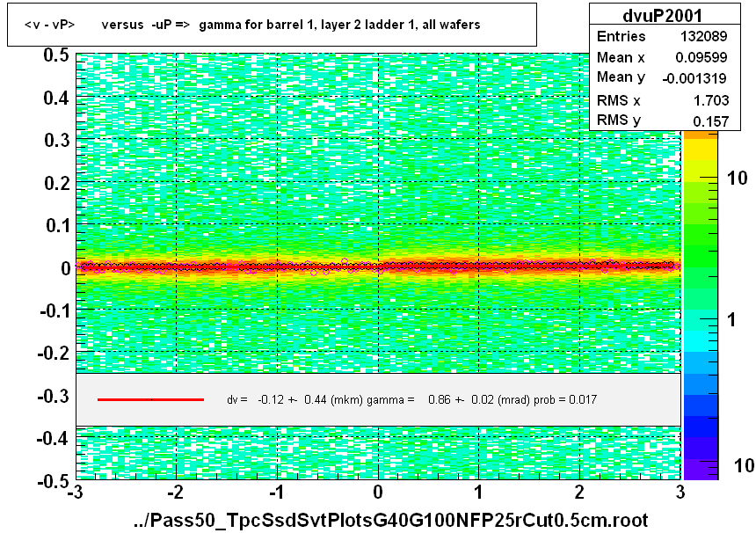The height and width of the screenshot is (533, 756).
Task: Click the fit legend text dv = -0.12
Action: coord(411,399)
